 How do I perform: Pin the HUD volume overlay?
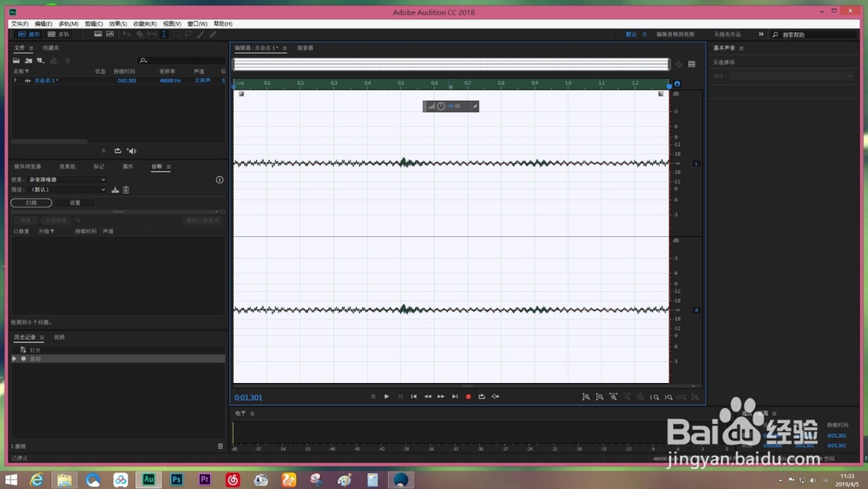(475, 106)
